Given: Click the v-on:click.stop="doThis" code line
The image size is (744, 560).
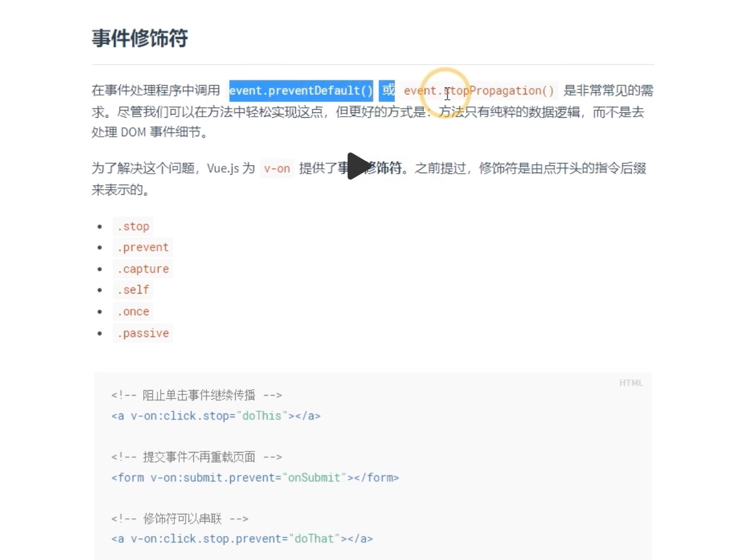Looking at the screenshot, I should coord(216,416).
